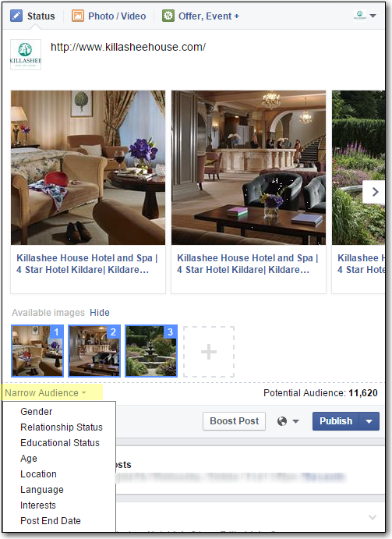Click the Offer, Event green icon
Viewport: 392px width, 539px height.
[x=168, y=16]
